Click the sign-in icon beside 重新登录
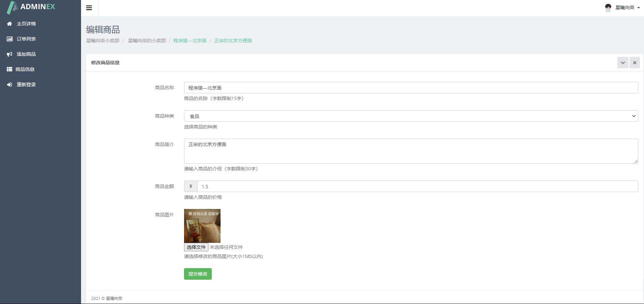 click(9, 85)
